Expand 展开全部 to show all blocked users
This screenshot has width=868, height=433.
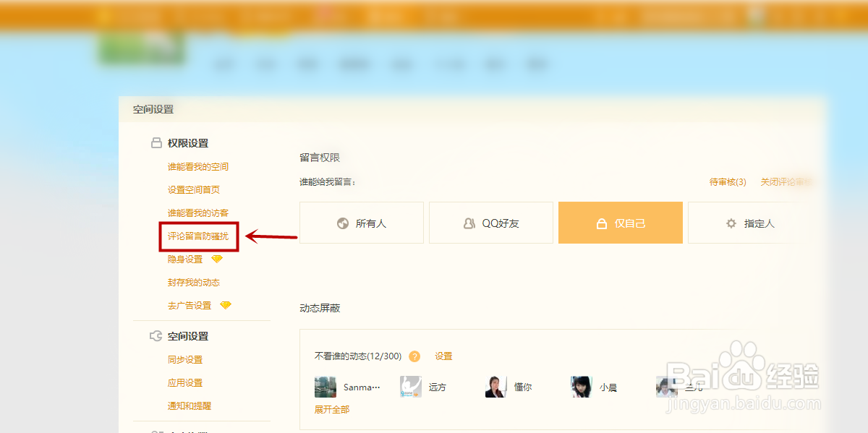pos(331,408)
